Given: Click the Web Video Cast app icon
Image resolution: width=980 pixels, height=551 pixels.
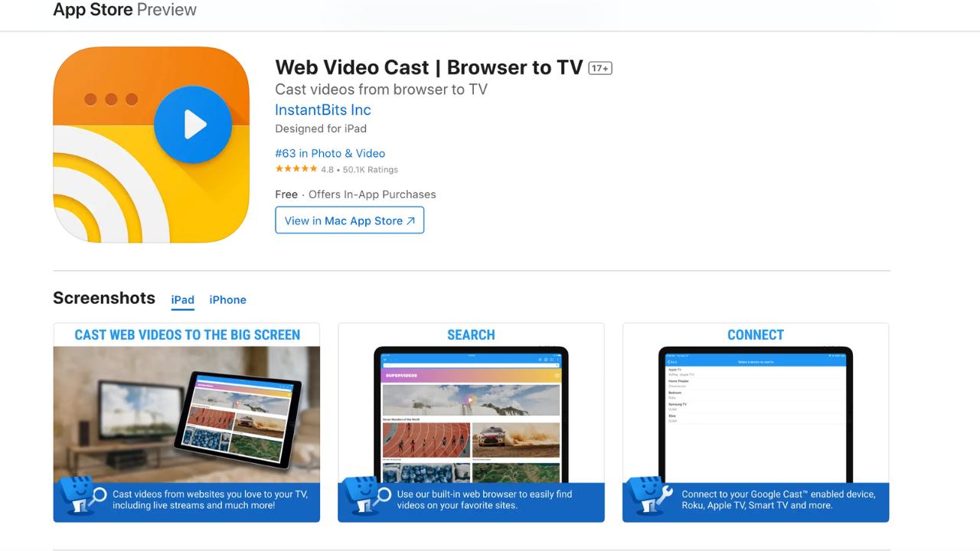Looking at the screenshot, I should 151,145.
